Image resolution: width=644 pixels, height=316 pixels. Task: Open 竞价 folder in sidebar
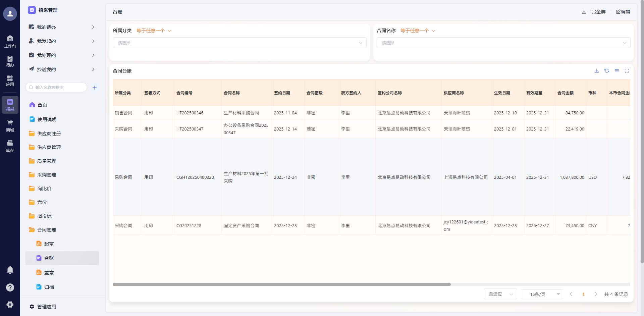tap(62, 202)
